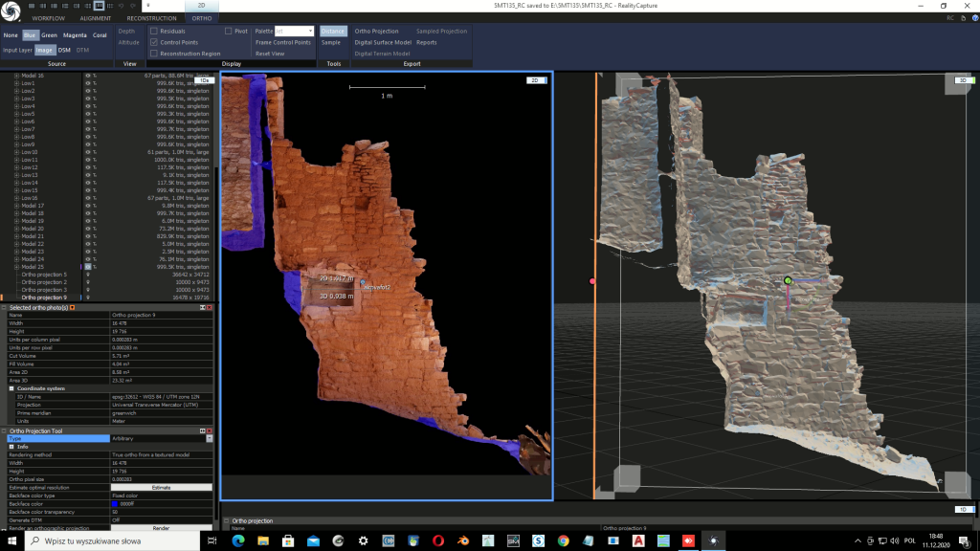
Task: Click bulb icon for Ortho projection 5
Action: (x=87, y=275)
